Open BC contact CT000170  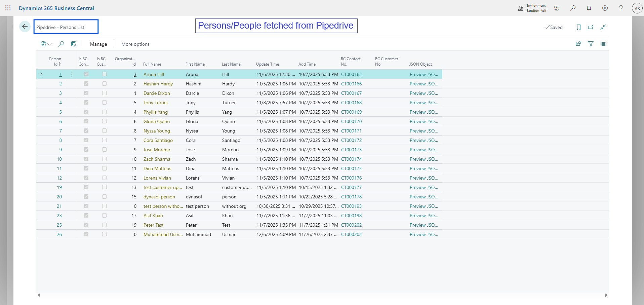click(x=351, y=121)
